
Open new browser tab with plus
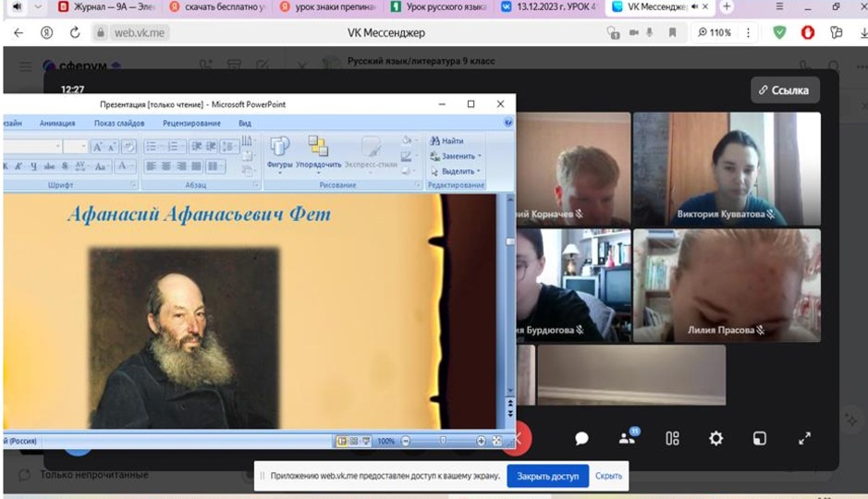click(x=727, y=6)
